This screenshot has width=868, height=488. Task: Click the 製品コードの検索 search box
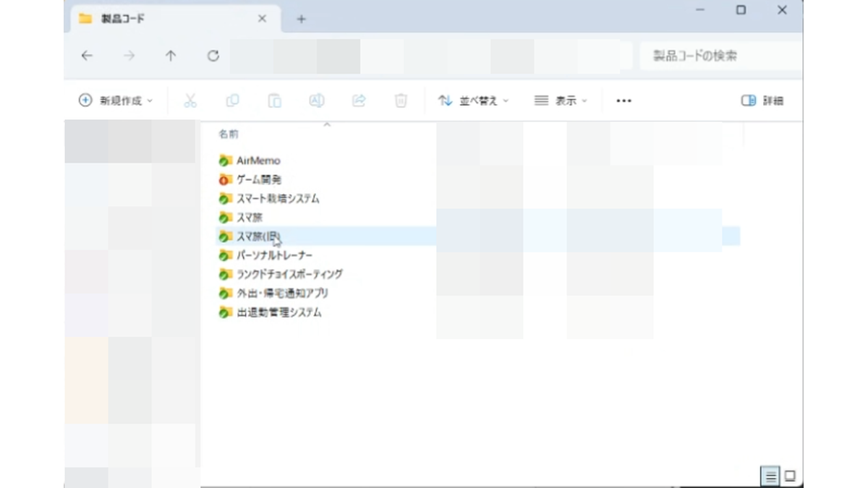click(x=720, y=56)
